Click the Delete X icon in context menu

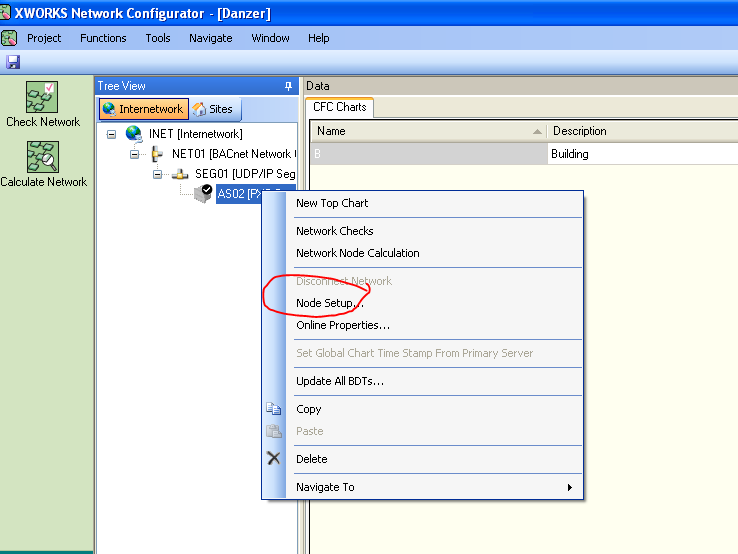274,459
